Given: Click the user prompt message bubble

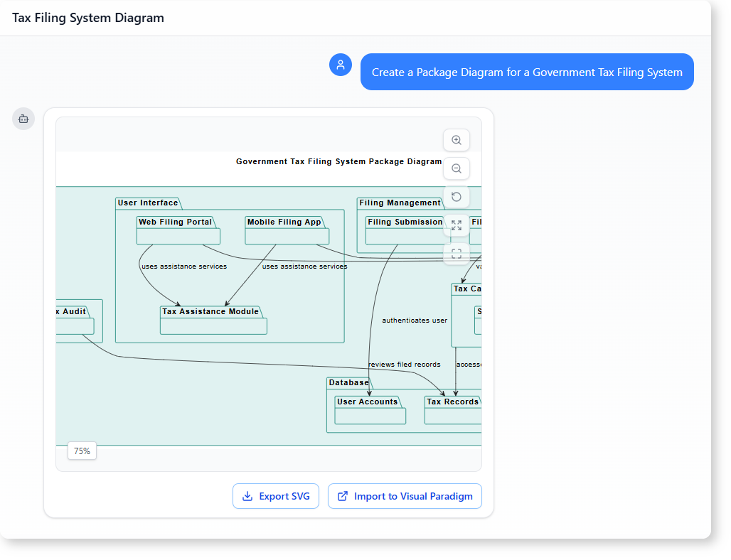Looking at the screenshot, I should tap(526, 72).
